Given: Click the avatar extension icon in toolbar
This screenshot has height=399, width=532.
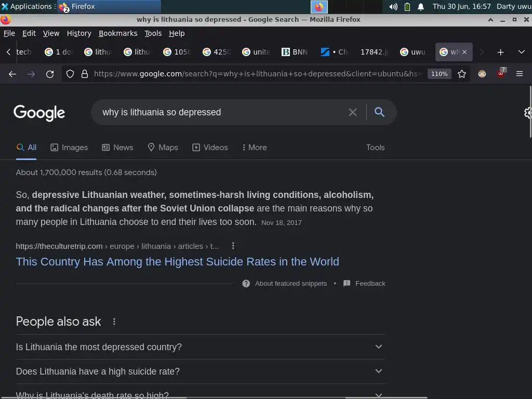Looking at the screenshot, I should (482, 74).
